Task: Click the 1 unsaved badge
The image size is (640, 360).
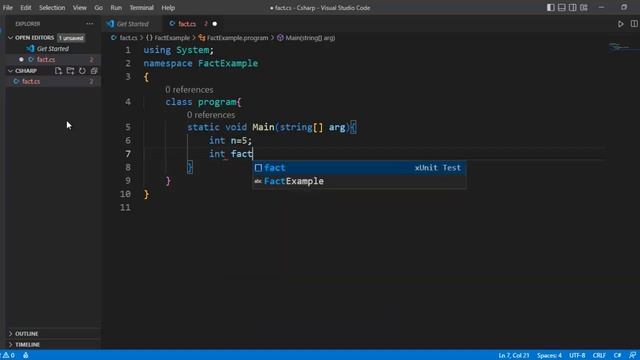Action: [x=71, y=38]
